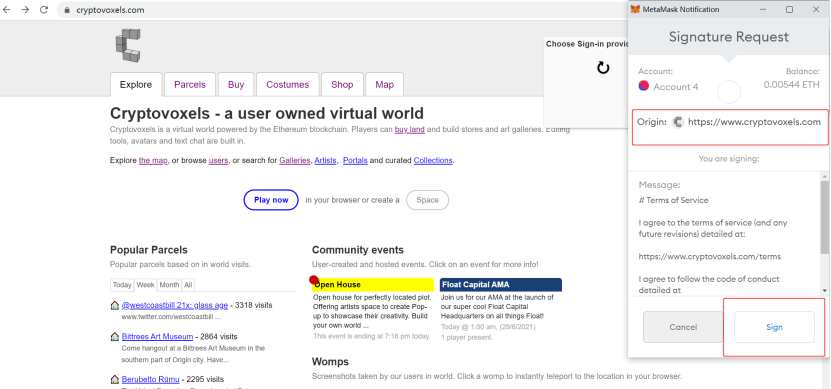Screen dimensions: 831x389
Task: Click the 0.00544 ETH balance
Action: pos(791,85)
